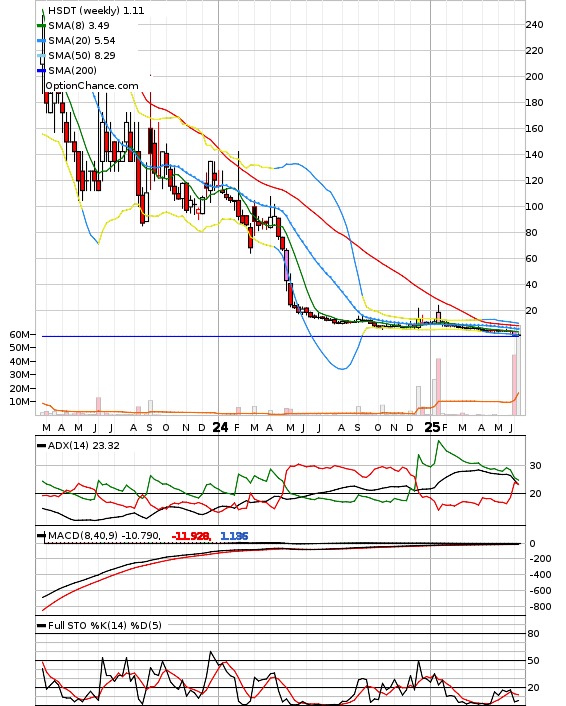Screen dimensions: 566x706
Task: Click the tall pink volume bar near February 2025
Action: [438, 386]
